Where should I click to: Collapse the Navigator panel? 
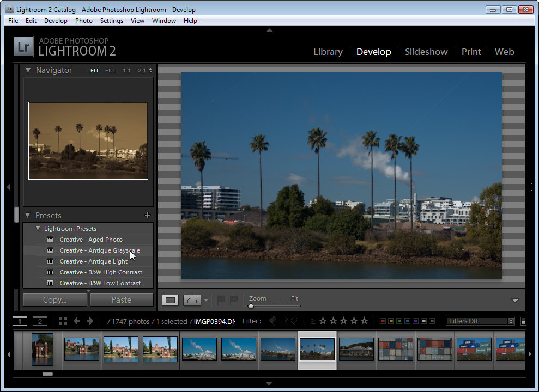[x=28, y=70]
